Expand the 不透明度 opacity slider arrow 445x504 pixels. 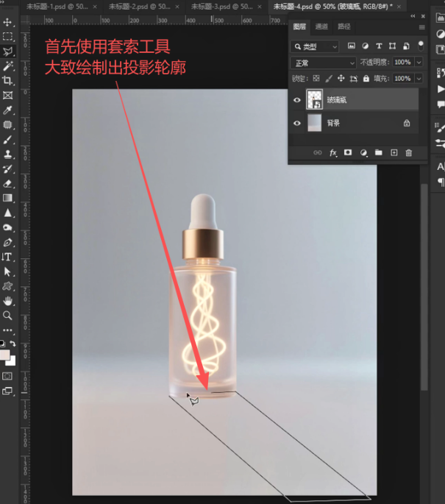click(x=419, y=62)
